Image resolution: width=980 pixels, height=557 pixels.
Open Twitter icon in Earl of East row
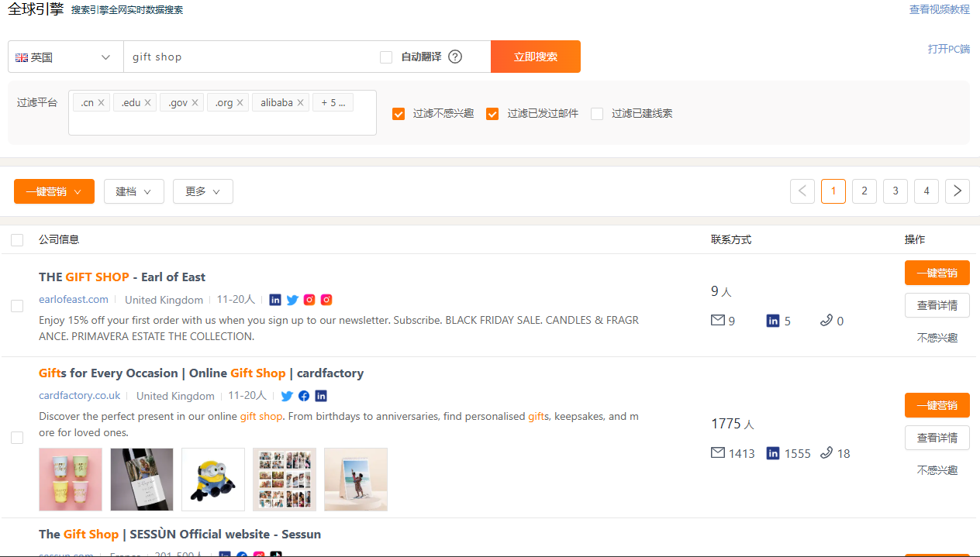[x=292, y=300]
